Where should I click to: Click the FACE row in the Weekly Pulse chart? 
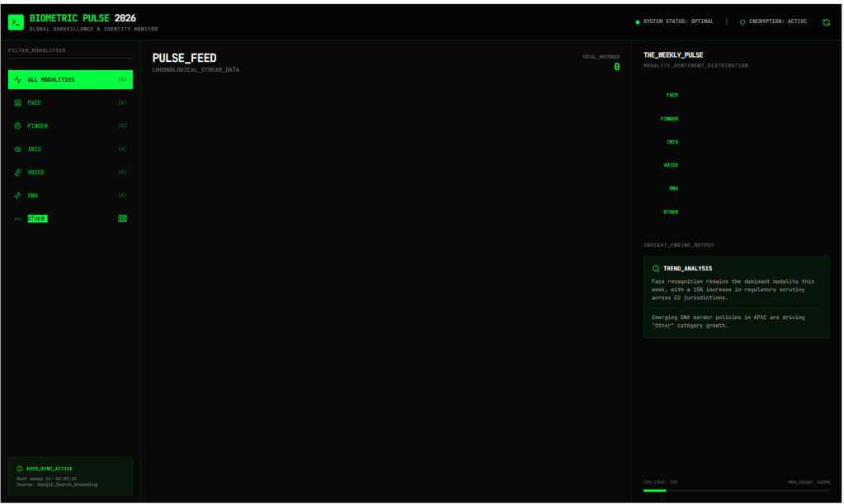pyautogui.click(x=672, y=96)
